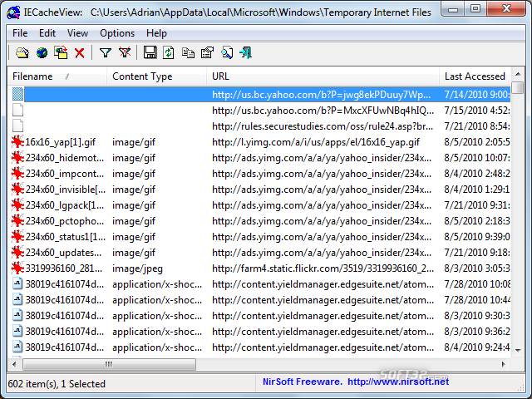Select the l.yimg.com 16x16_yap.gif URL
Image resolution: width=532 pixels, height=399 pixels.
(x=316, y=142)
